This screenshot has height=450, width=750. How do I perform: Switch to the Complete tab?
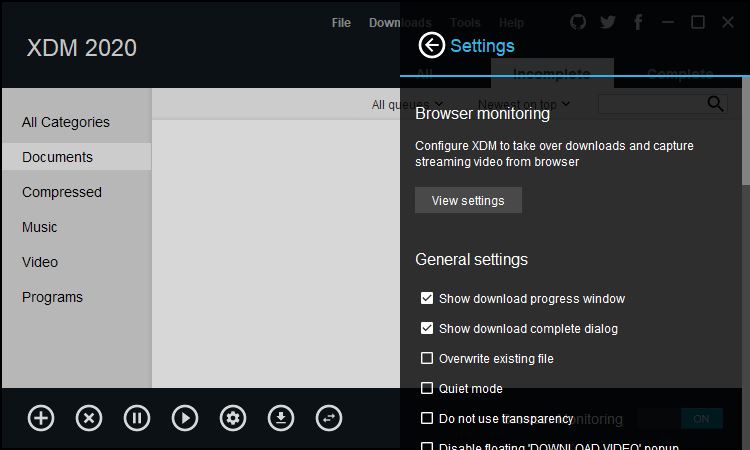pos(680,73)
